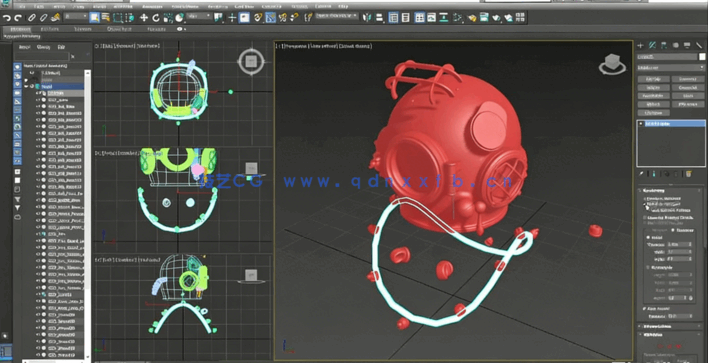Toggle the Layer Explorer icon
Image resolution: width=708 pixels, height=363 pixels.
(405, 18)
